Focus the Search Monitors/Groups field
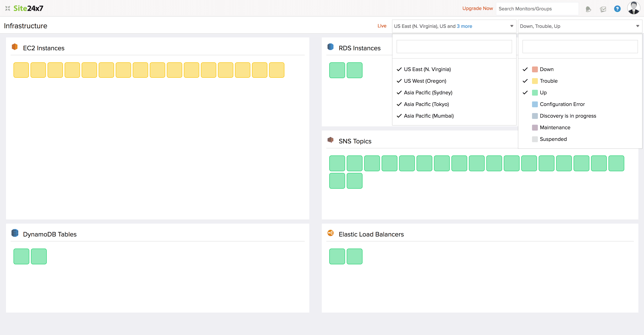644x335 pixels. pyautogui.click(x=537, y=9)
